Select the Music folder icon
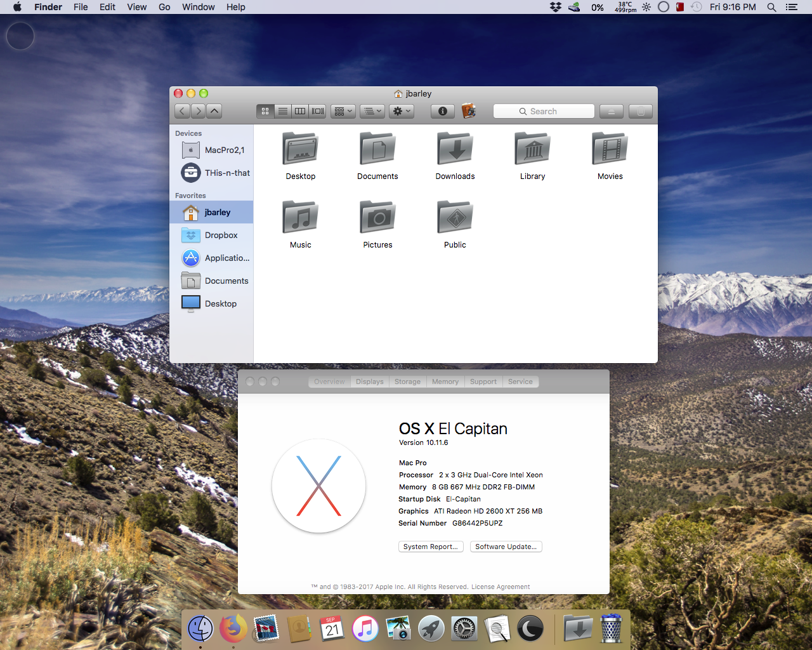Image resolution: width=812 pixels, height=650 pixels. (301, 218)
